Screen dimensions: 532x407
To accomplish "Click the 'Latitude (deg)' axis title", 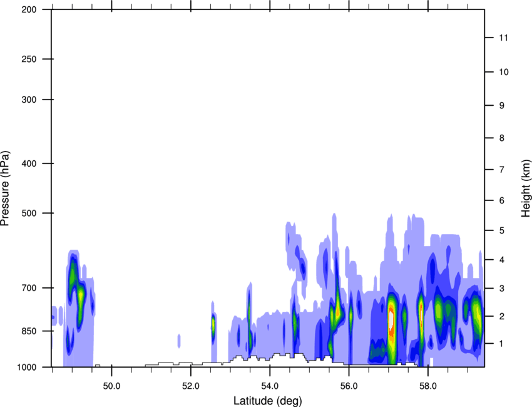I will click(x=267, y=401).
